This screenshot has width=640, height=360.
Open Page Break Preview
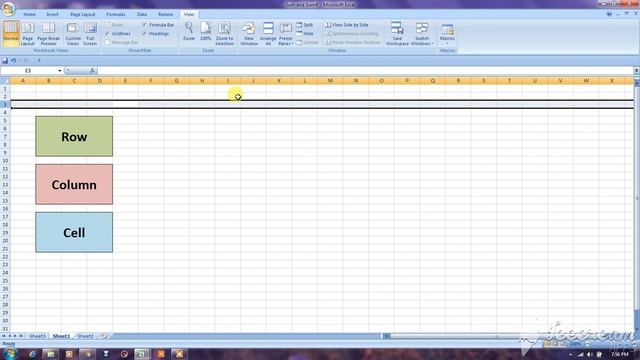click(48, 33)
